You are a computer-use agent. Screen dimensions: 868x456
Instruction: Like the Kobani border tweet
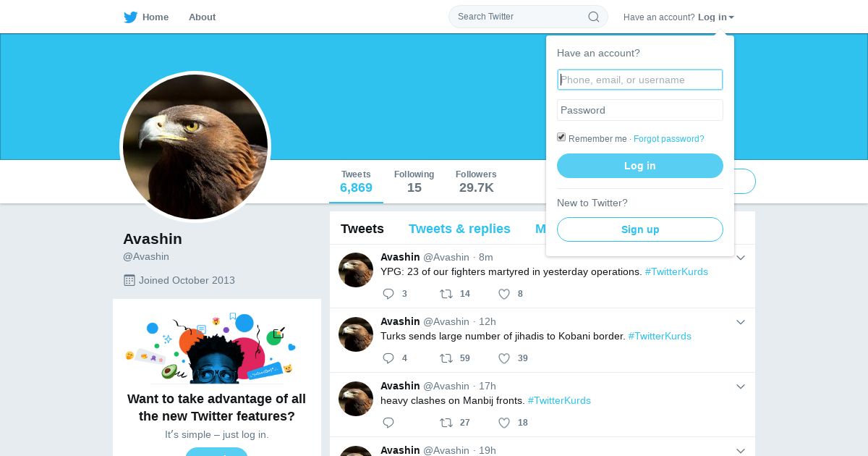(504, 358)
